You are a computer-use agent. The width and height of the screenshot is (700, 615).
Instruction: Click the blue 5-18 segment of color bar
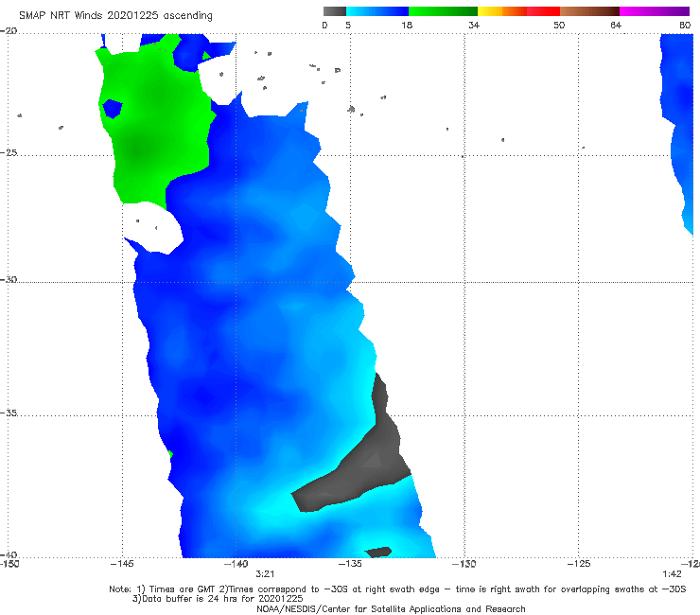tap(377, 11)
